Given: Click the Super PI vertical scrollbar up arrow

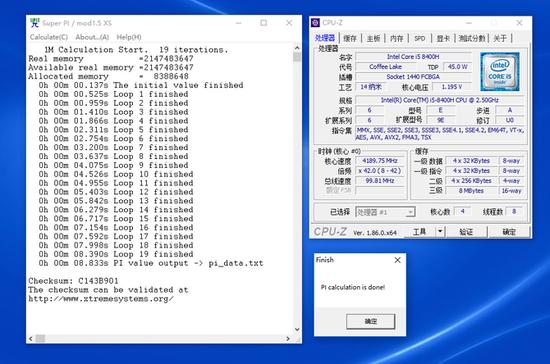Looking at the screenshot, I should tap(297, 48).
